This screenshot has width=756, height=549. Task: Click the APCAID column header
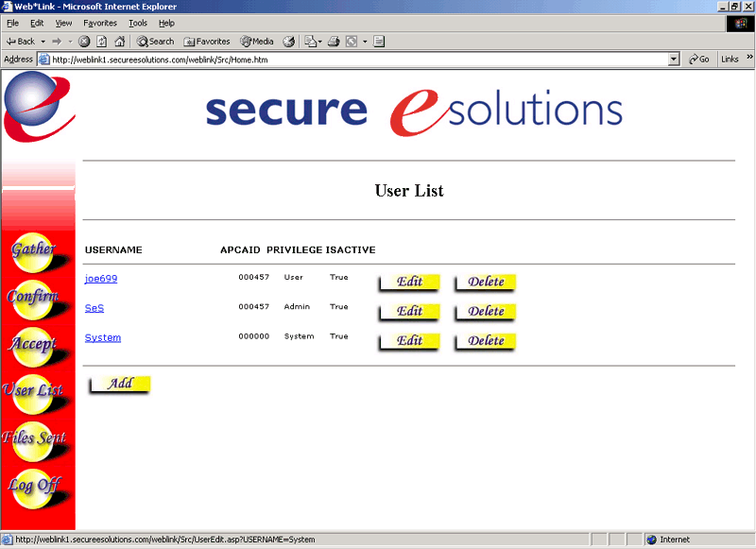click(240, 249)
